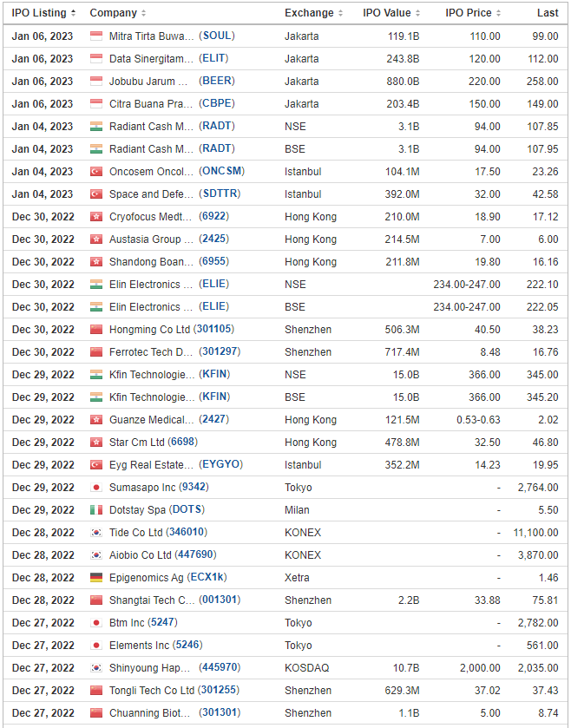571x728 pixels.
Task: Click Turkey flag in Oncosem row
Action: (x=96, y=171)
